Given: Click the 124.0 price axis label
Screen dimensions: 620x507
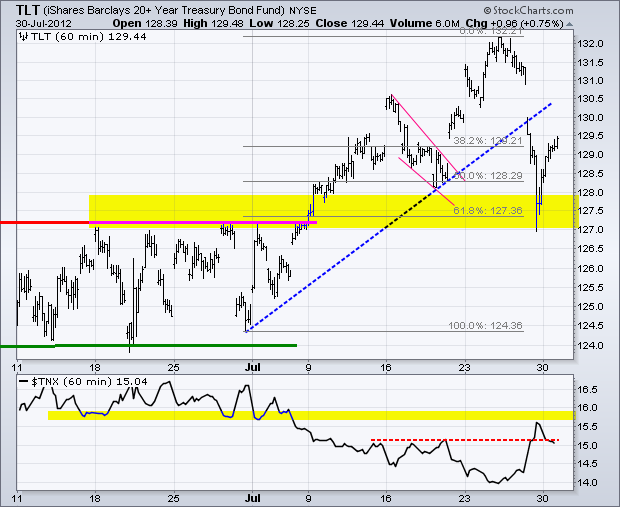Looking at the screenshot, I should click(591, 345).
